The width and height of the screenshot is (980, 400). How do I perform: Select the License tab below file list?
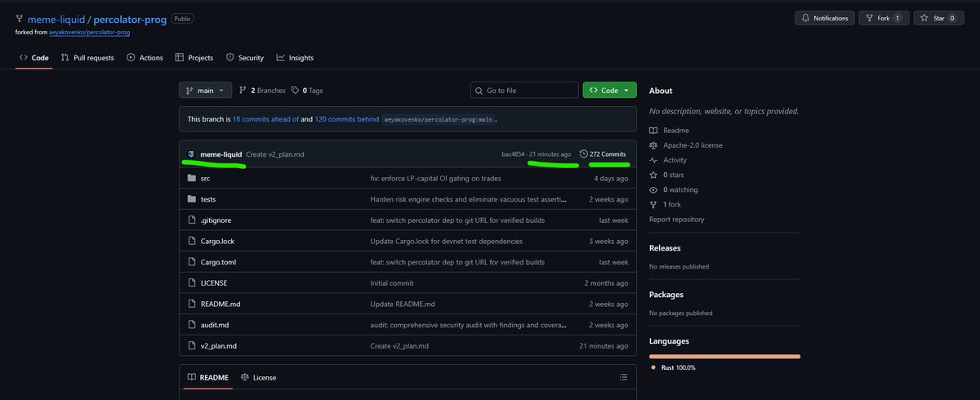[x=258, y=377]
